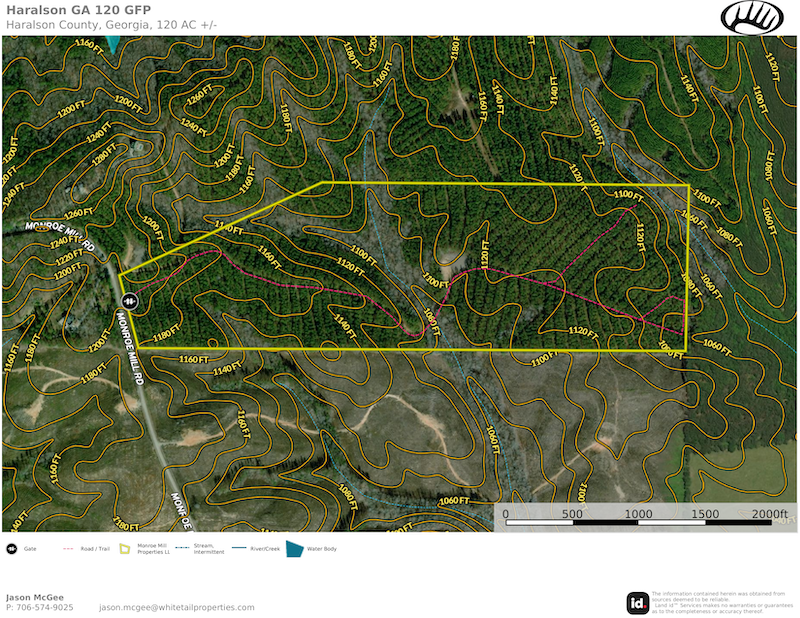Click the Stream, Intermittent legend symbol
The image size is (800, 618).
(182, 549)
